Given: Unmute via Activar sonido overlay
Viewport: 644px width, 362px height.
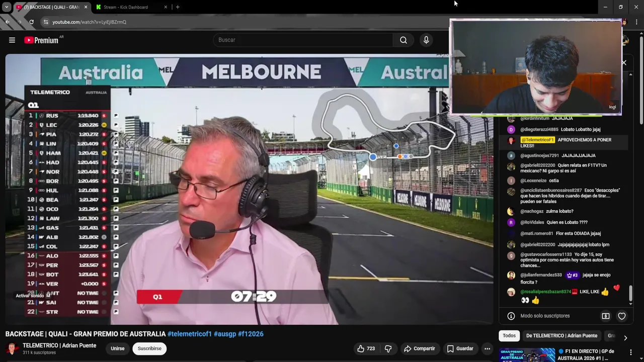Looking at the screenshot, I should coord(33,296).
